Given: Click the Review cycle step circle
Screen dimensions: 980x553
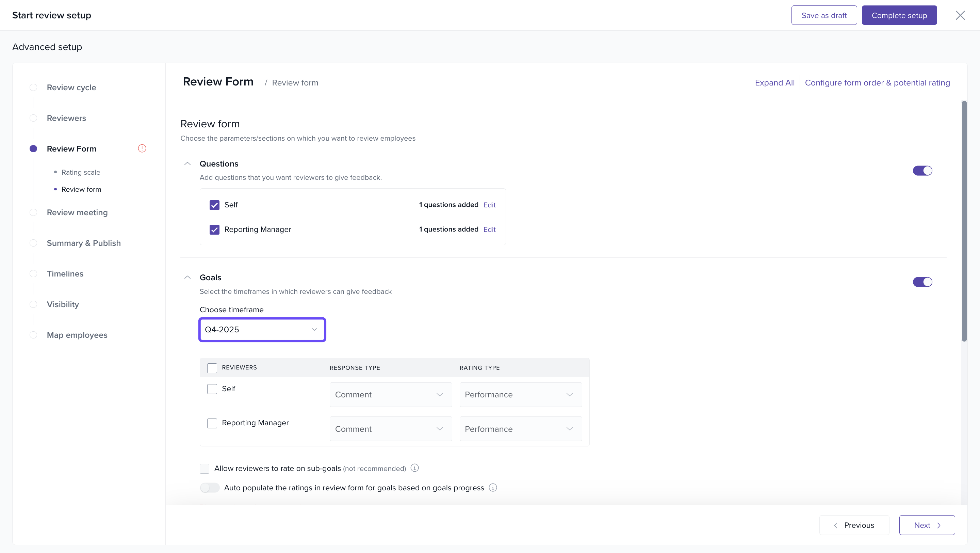Looking at the screenshot, I should click(x=33, y=88).
